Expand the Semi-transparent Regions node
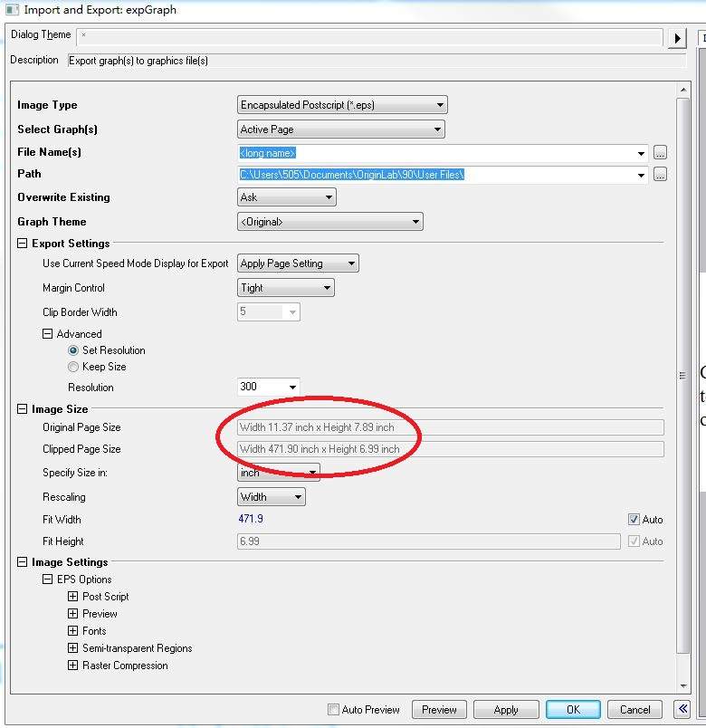This screenshot has width=706, height=728. click(x=73, y=648)
